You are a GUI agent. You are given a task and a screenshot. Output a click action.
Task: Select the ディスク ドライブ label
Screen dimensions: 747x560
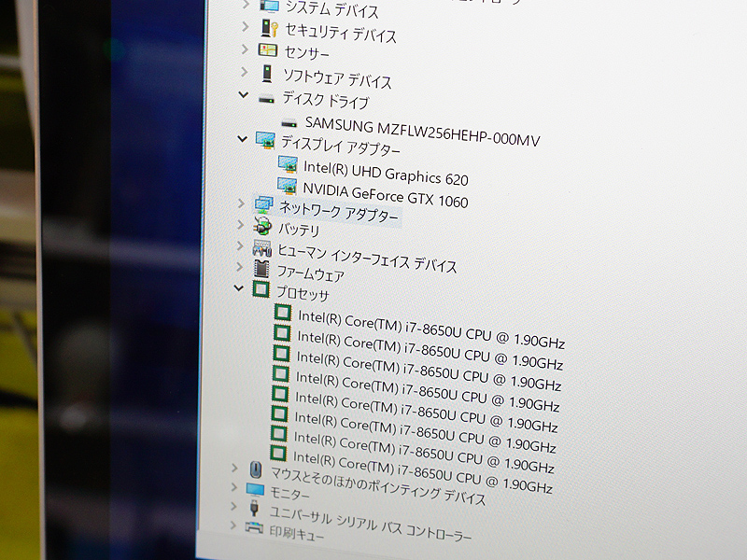326,100
